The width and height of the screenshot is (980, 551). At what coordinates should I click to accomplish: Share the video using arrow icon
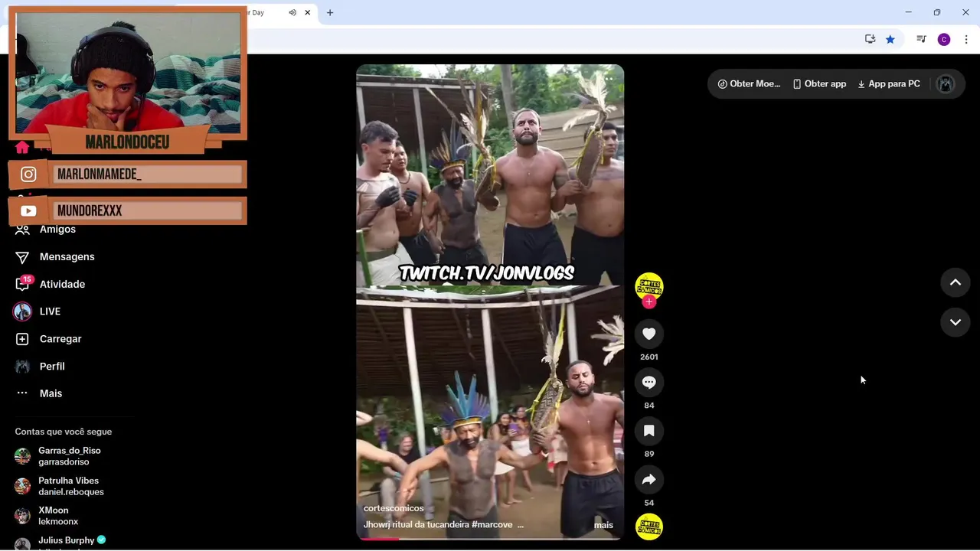pyautogui.click(x=648, y=480)
